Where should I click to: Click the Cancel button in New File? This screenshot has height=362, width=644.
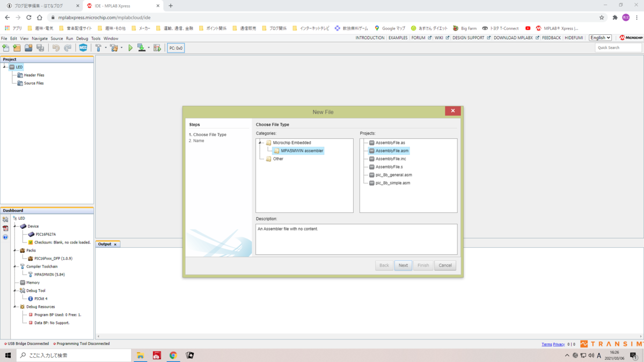[x=445, y=265]
